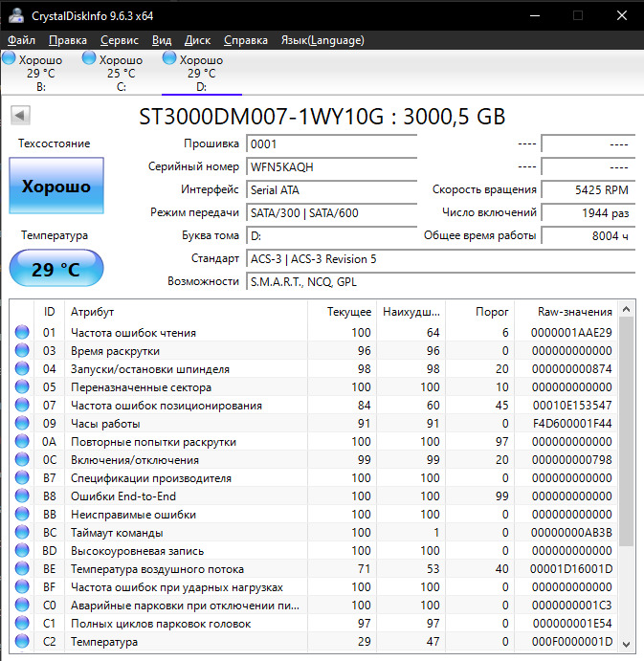The image size is (644, 661).
Task: Open the Язык(Language) menu
Action: pyautogui.click(x=322, y=40)
